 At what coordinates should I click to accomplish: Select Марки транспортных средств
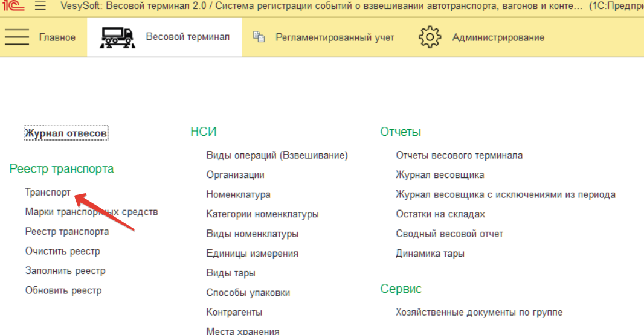click(91, 212)
